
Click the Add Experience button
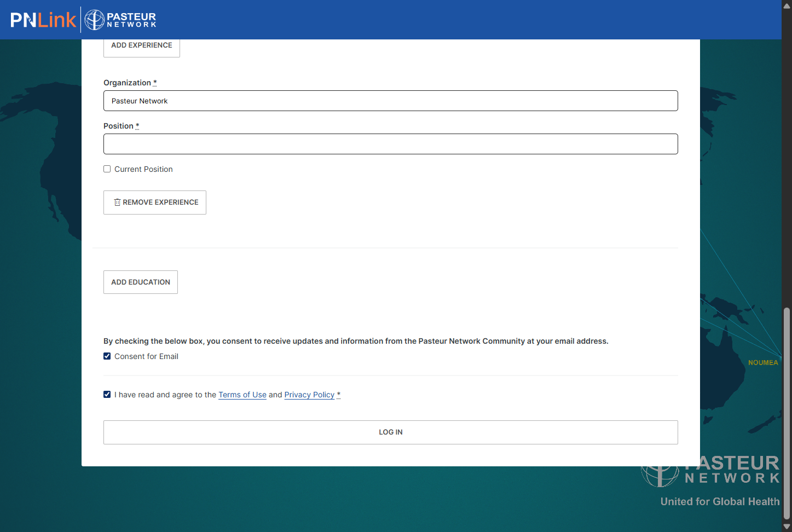pos(142,46)
